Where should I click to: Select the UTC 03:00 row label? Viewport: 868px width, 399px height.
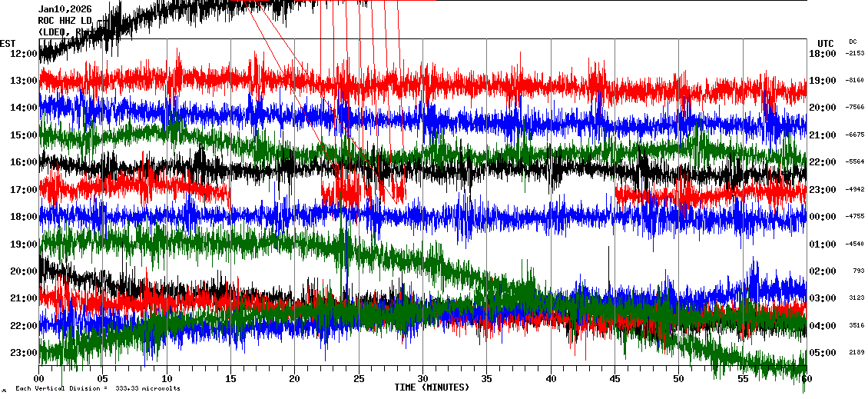coord(822,298)
